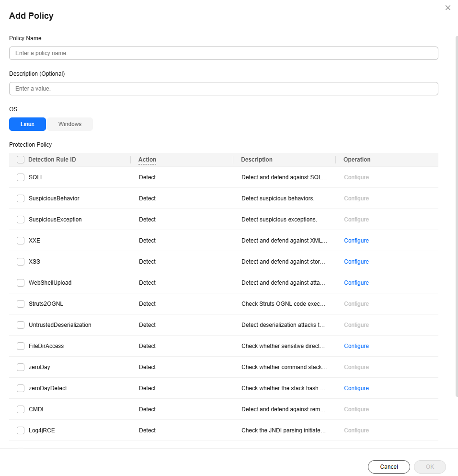
Task: Open Configure for the XXE rule
Action: pos(356,241)
